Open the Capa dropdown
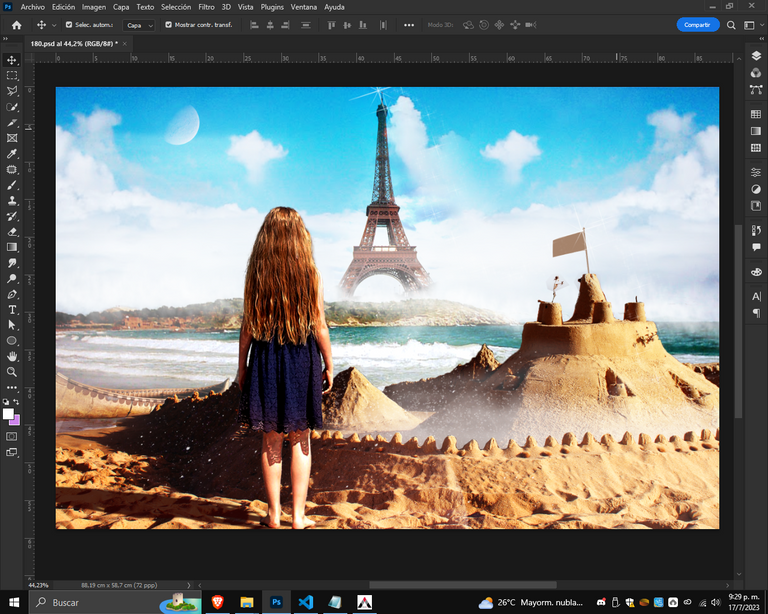 point(139,25)
